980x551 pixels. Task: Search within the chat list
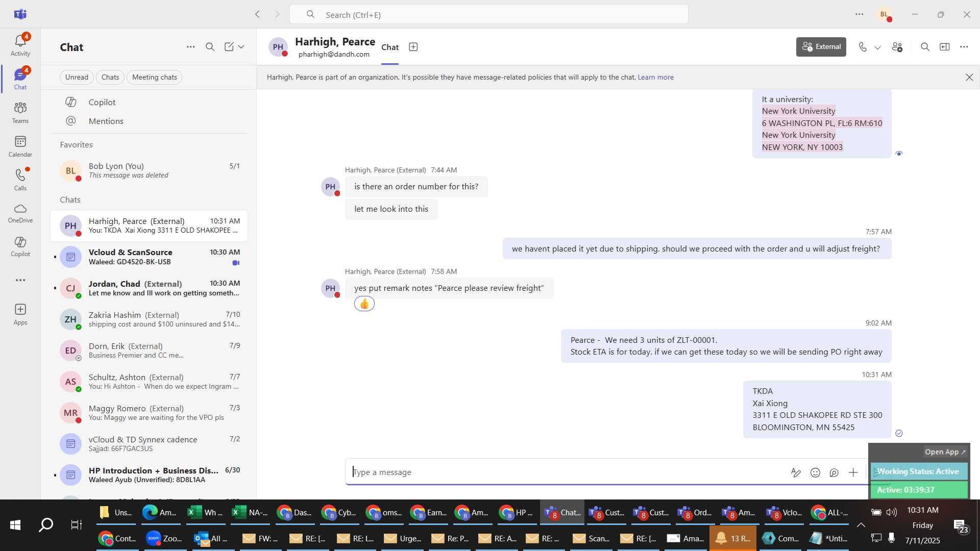pyautogui.click(x=210, y=47)
